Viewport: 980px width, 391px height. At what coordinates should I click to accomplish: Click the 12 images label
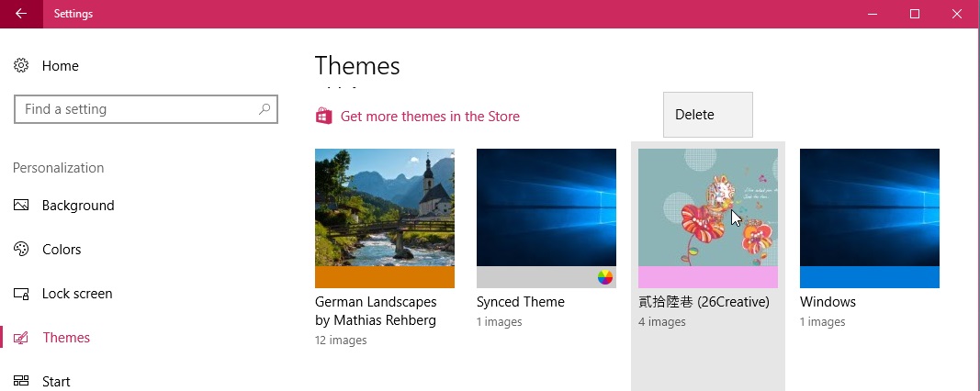point(341,341)
